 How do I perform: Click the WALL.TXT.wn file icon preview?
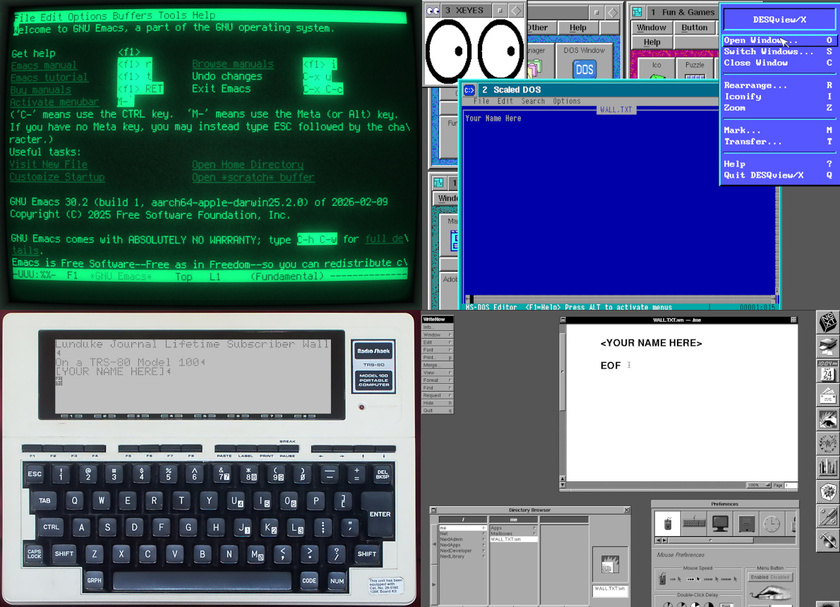[610, 566]
